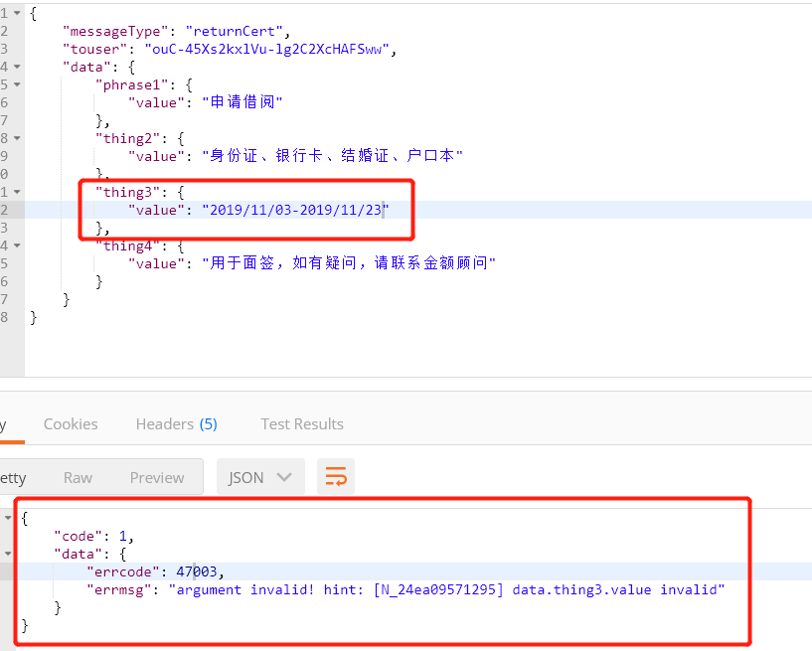
Task: Collapse the response root object fold arrow
Action: tap(8, 518)
